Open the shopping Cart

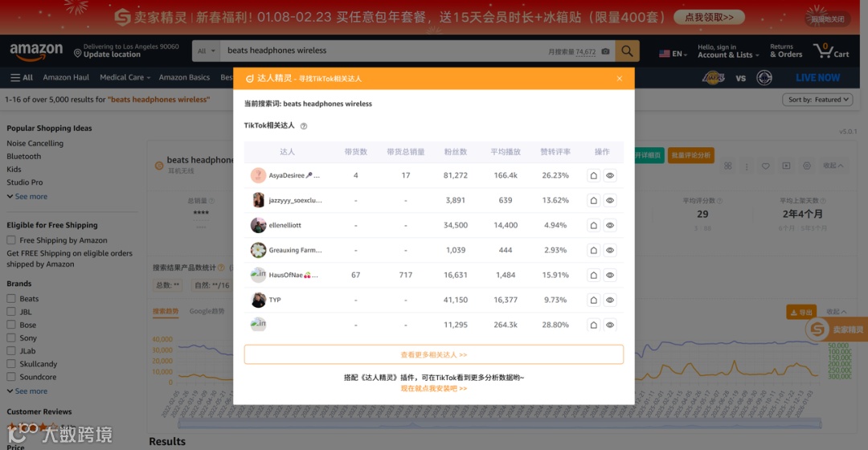point(831,51)
